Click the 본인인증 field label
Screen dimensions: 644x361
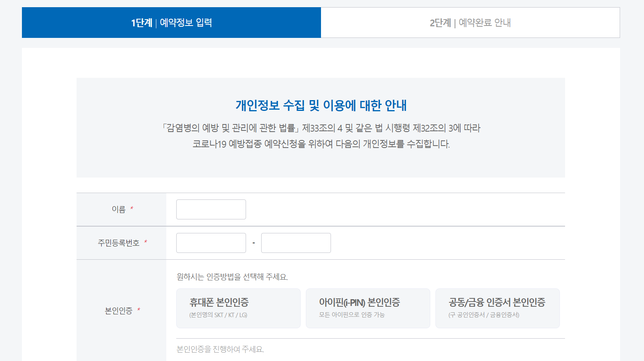click(x=118, y=311)
